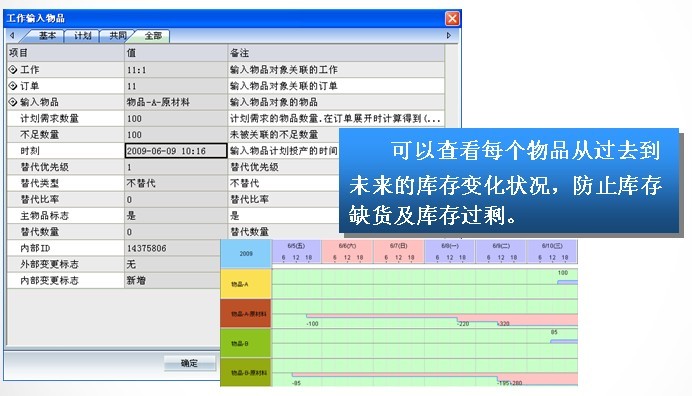Image resolution: width=692 pixels, height=396 pixels.
Task: Click the 替代数量 value 0
Action: click(176, 232)
